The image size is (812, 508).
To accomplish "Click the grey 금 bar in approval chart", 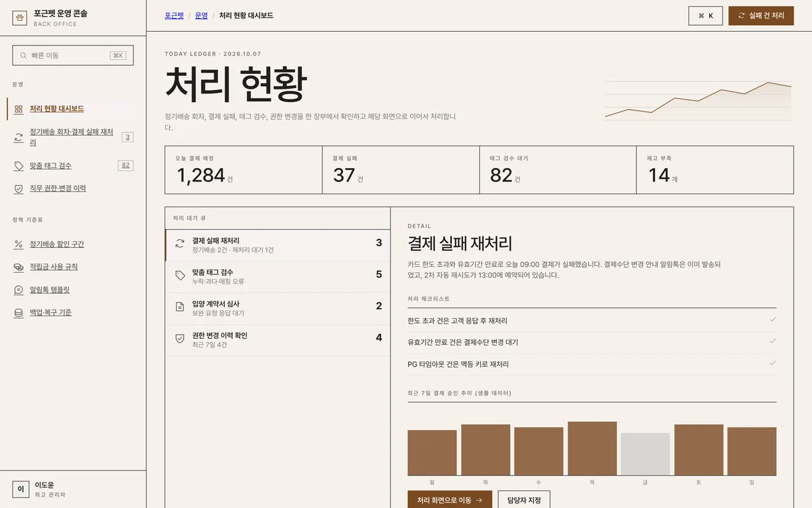I will click(x=646, y=454).
